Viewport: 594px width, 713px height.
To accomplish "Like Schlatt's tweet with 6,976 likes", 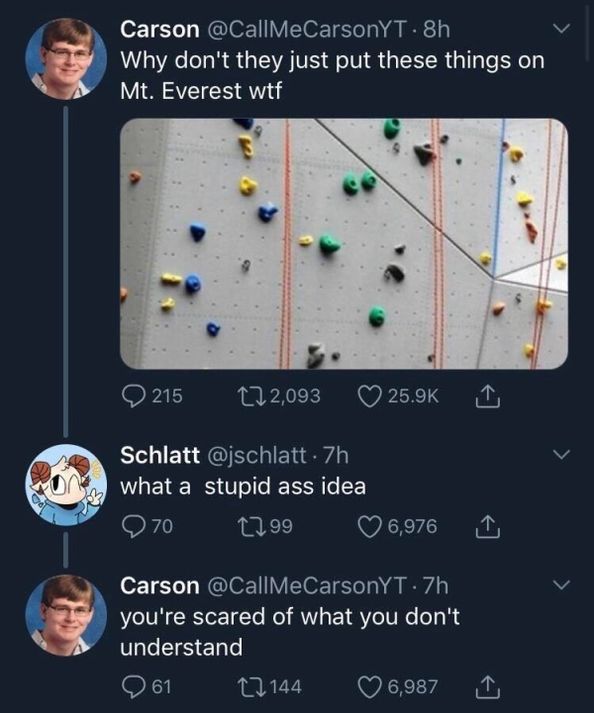I will (x=369, y=527).
